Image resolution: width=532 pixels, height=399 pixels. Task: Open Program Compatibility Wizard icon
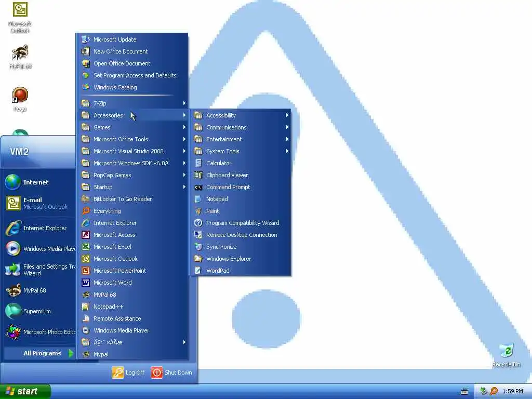(x=198, y=223)
